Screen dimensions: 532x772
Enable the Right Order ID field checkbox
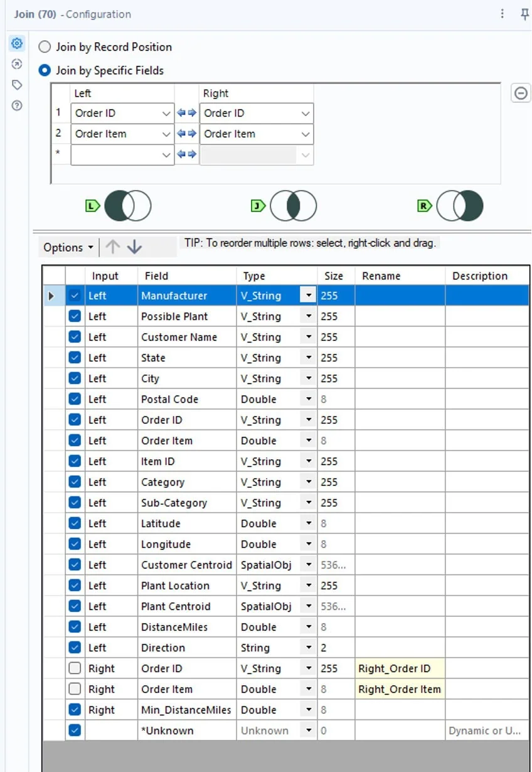(75, 668)
